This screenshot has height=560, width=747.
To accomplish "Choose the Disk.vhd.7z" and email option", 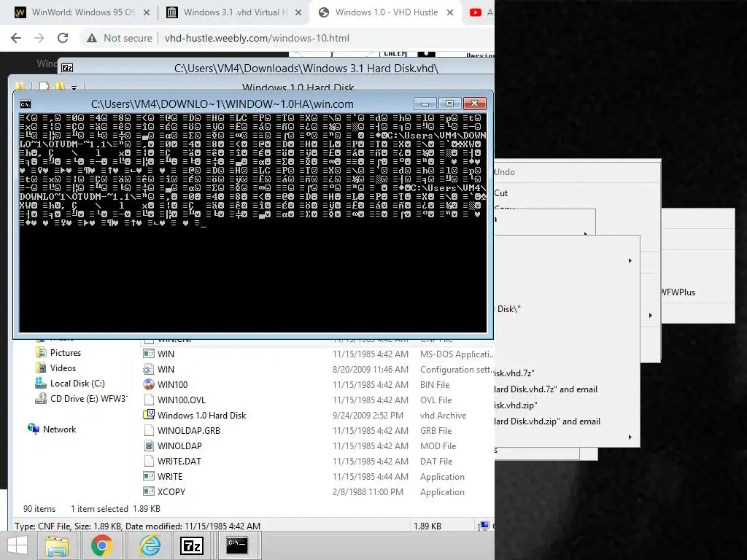I will pyautogui.click(x=546, y=389).
